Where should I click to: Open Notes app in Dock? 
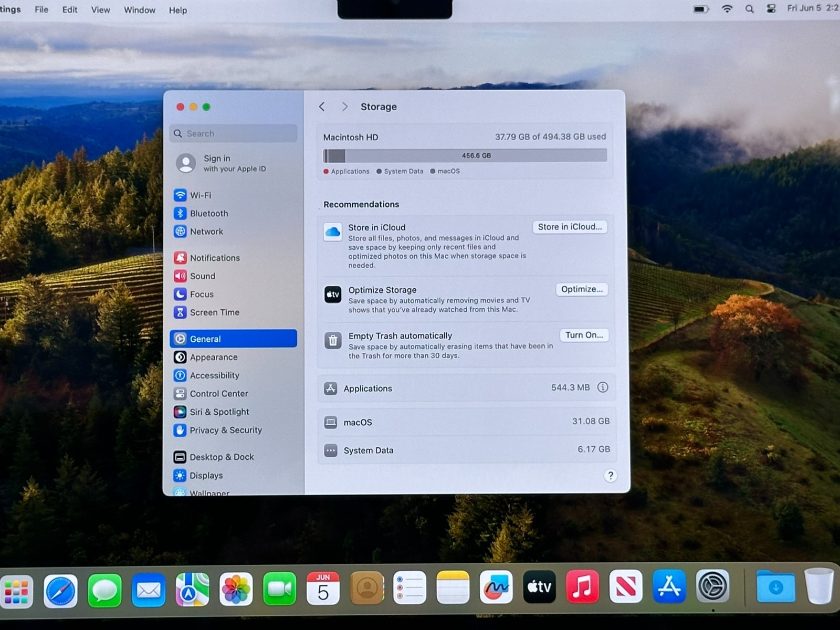[453, 587]
